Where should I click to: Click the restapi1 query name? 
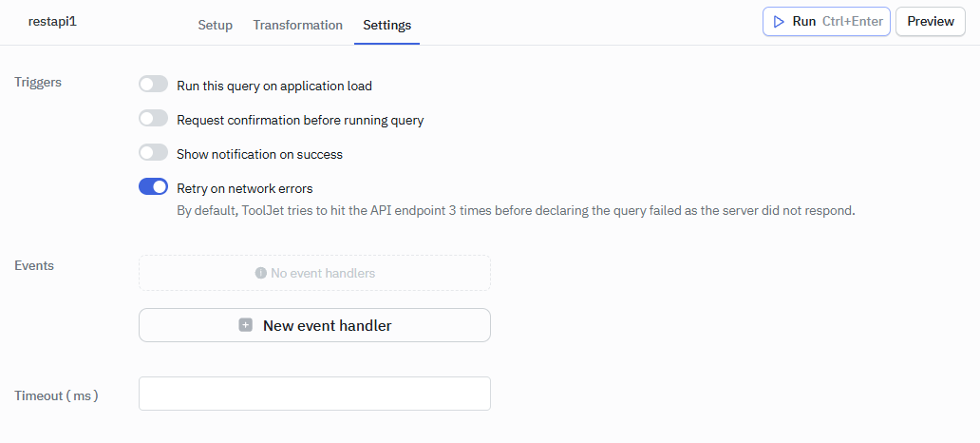(52, 21)
